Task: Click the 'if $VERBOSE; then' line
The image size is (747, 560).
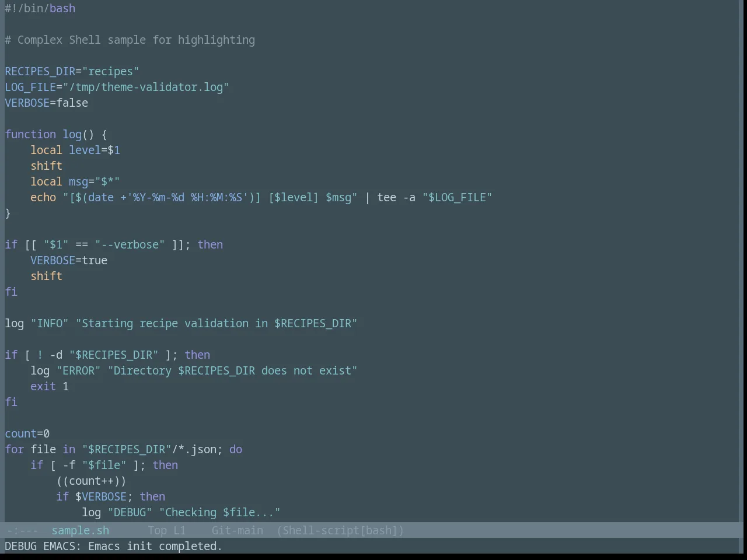Action: 111,496
